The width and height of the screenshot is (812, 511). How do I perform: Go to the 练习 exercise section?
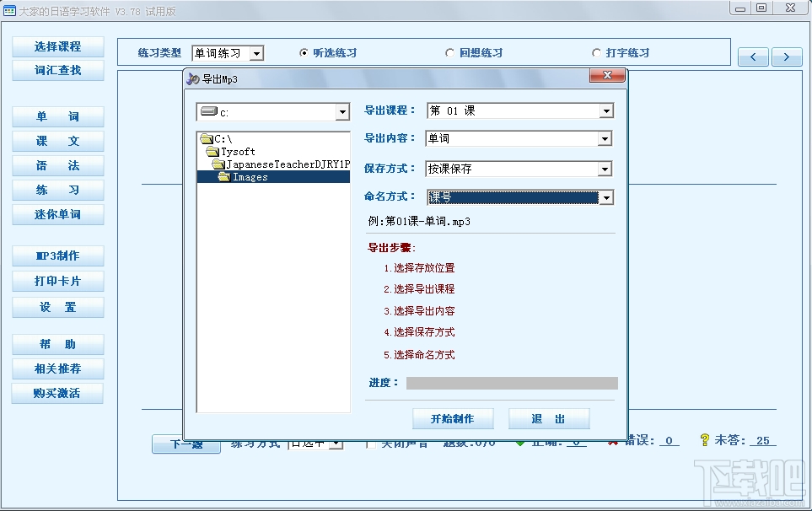click(57, 190)
